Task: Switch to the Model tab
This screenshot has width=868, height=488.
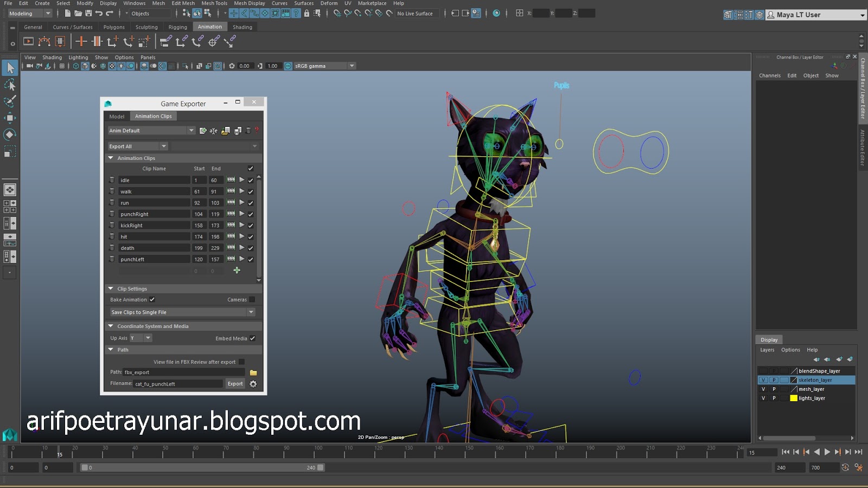Action: (x=117, y=116)
